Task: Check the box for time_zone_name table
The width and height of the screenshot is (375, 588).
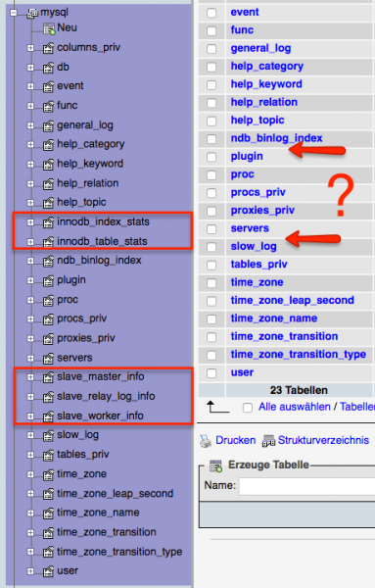Action: pos(211,318)
